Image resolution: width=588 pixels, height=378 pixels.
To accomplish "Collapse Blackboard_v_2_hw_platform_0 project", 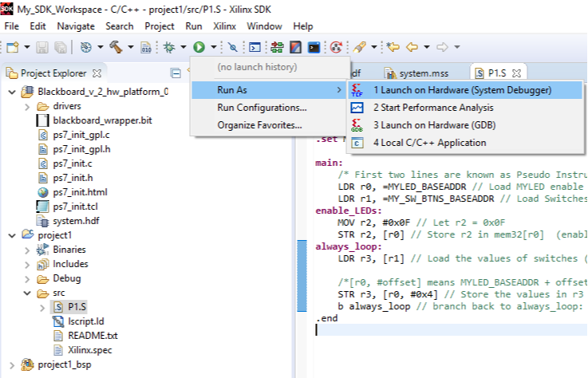I will pyautogui.click(x=12, y=92).
